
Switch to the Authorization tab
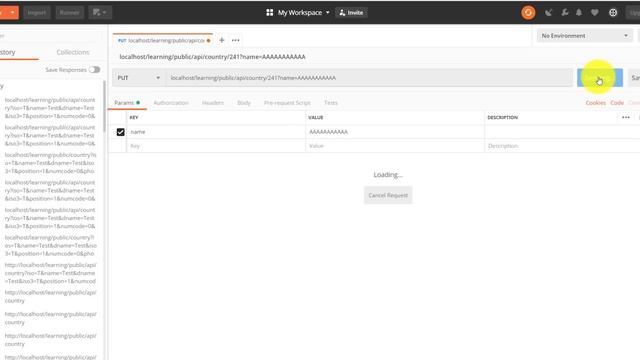[x=171, y=103]
